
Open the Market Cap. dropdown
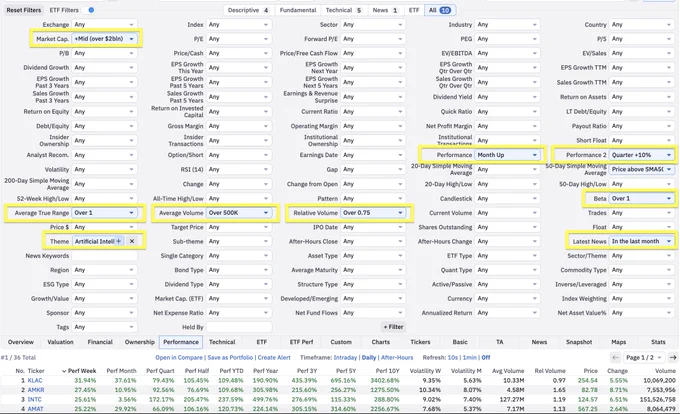[104, 39]
